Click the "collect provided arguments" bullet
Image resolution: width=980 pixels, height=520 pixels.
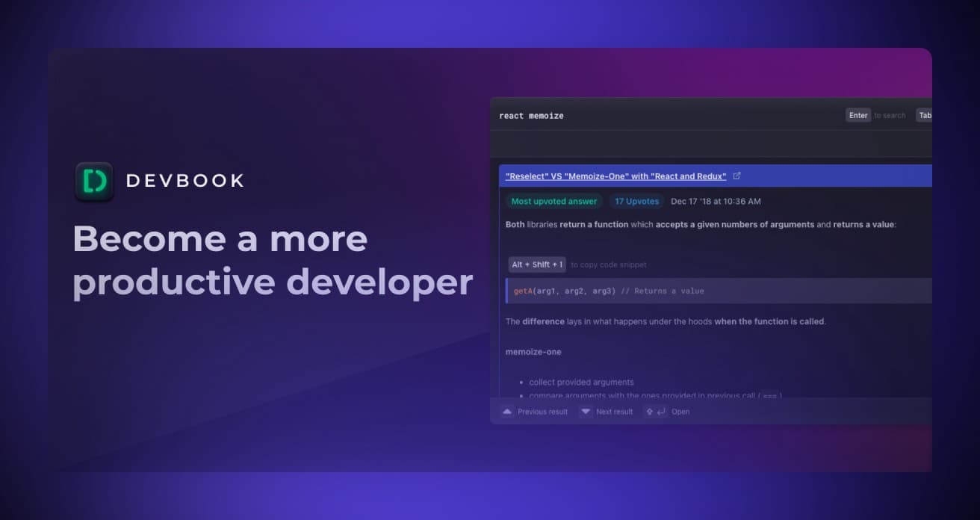pos(581,382)
